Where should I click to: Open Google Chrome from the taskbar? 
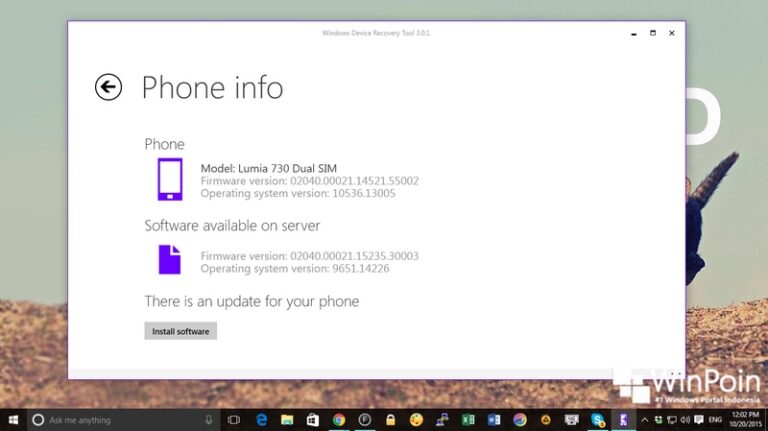(338, 420)
